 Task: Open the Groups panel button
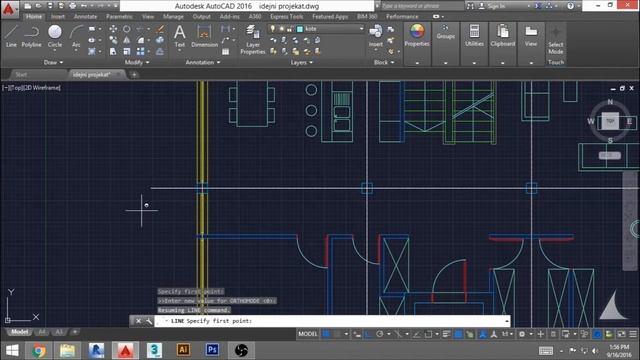(x=445, y=35)
